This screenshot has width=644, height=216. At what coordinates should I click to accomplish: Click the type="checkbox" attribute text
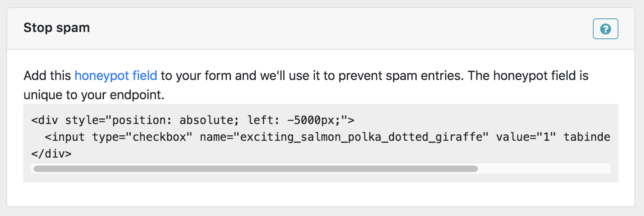(x=142, y=137)
